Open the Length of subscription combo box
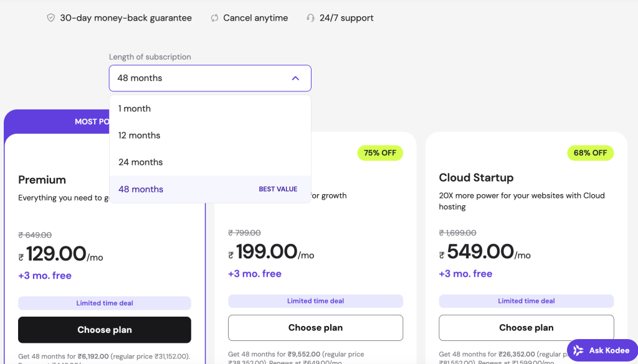The width and height of the screenshot is (638, 364). (209, 78)
